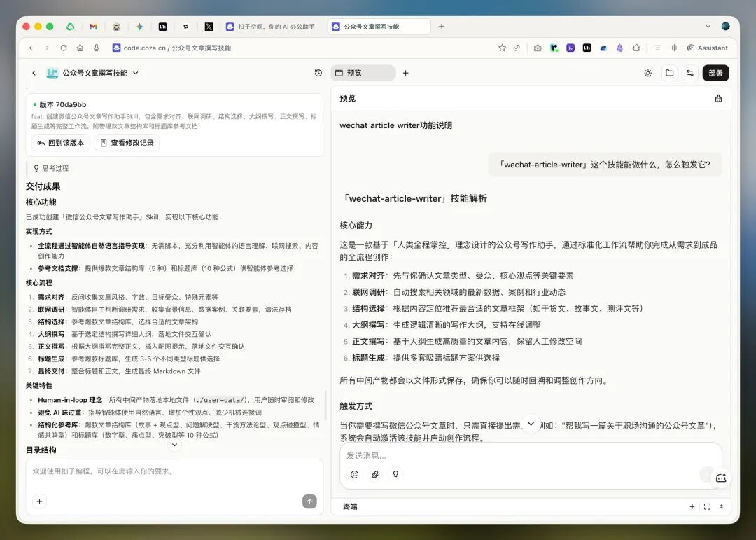Click the 查看修改记录 button
The height and width of the screenshot is (540, 756).
127,143
